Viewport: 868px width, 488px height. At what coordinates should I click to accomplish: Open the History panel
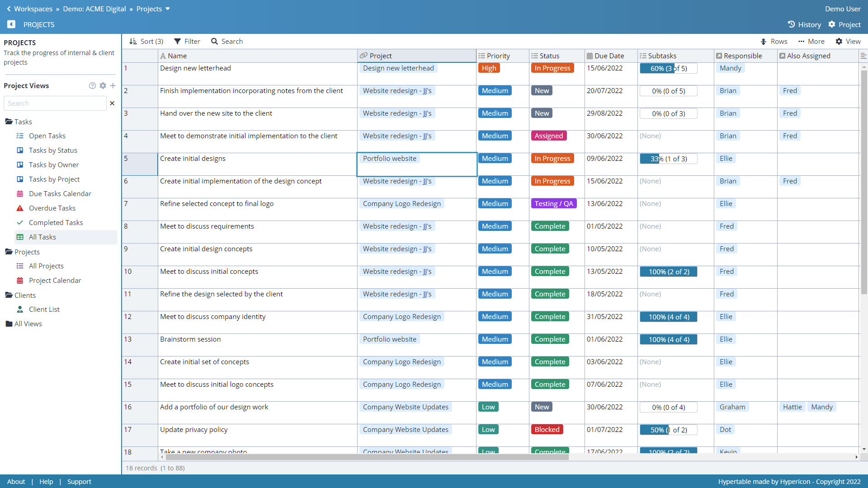[x=804, y=24]
